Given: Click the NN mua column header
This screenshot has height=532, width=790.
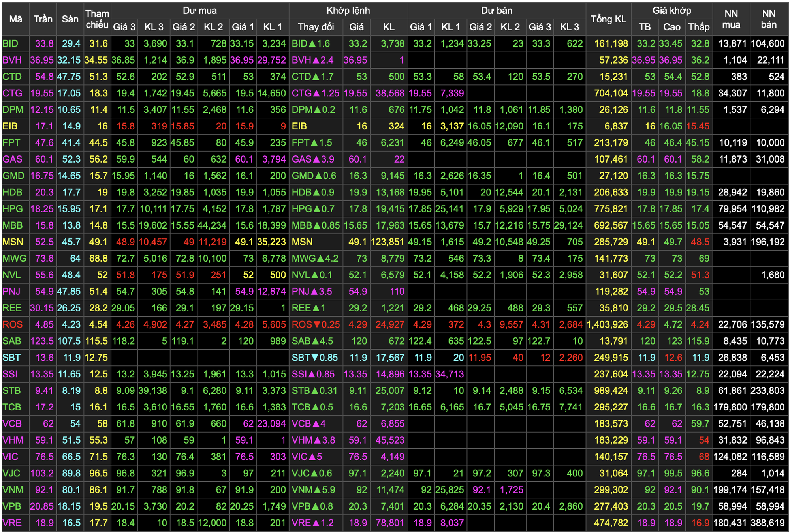Looking at the screenshot, I should tap(731, 19).
